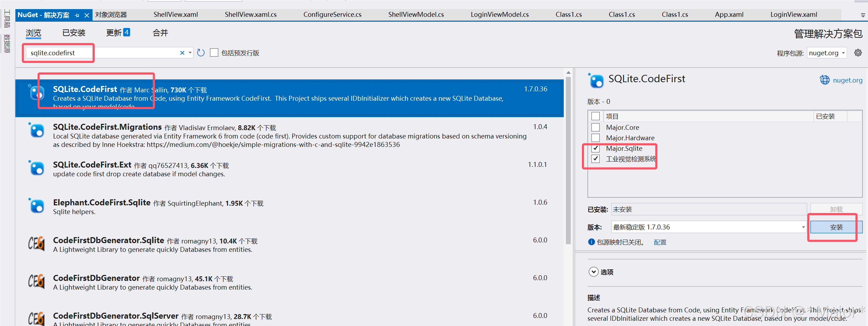Click the NuGet settings gear icon
868x326 pixels.
(858, 52)
